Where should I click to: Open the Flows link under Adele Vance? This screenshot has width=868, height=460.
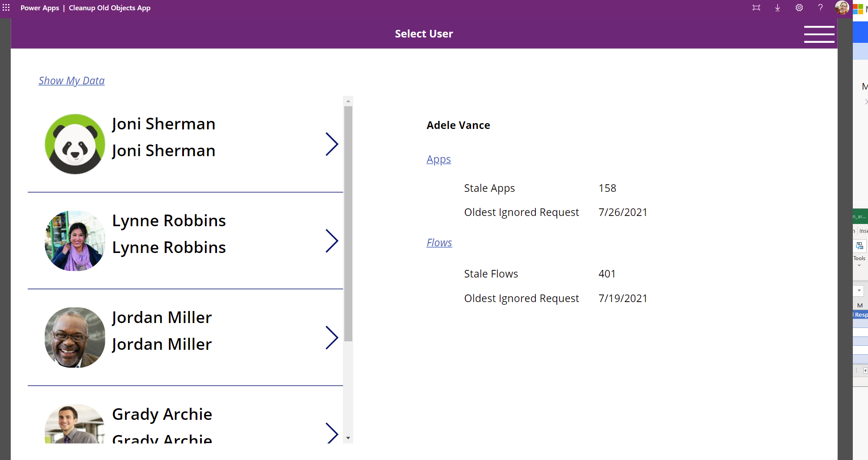coord(439,242)
